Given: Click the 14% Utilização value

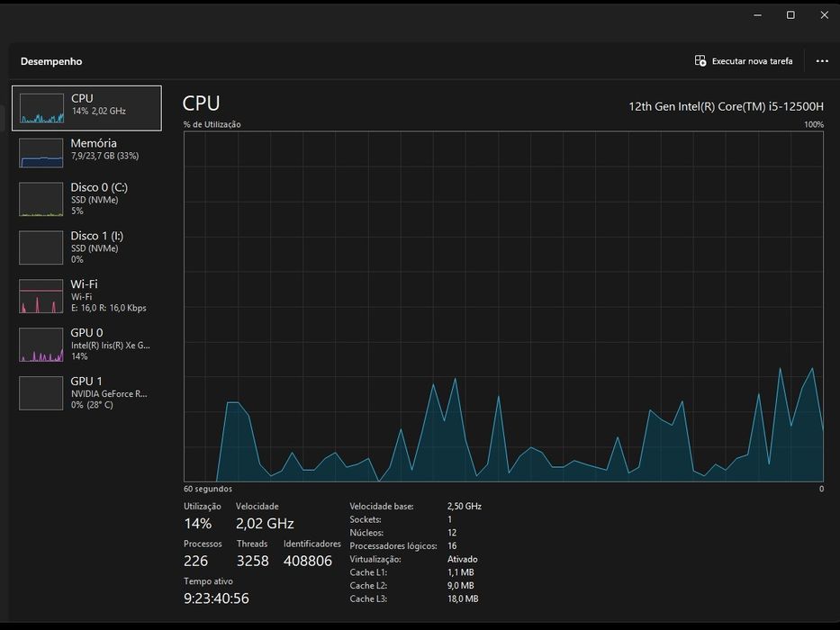Looking at the screenshot, I should pyautogui.click(x=198, y=524).
